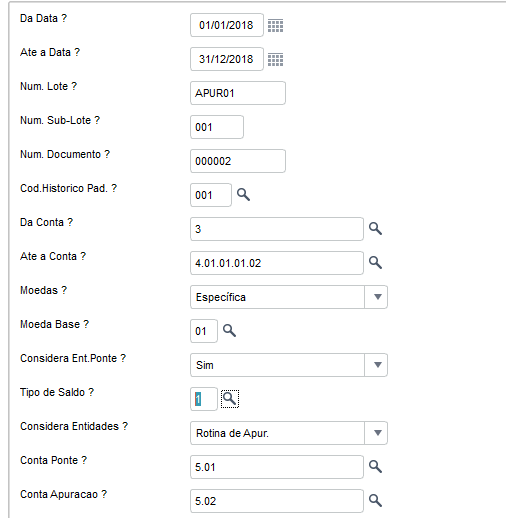
Task: Open lookup search for Da Conta
Action: pos(375,229)
